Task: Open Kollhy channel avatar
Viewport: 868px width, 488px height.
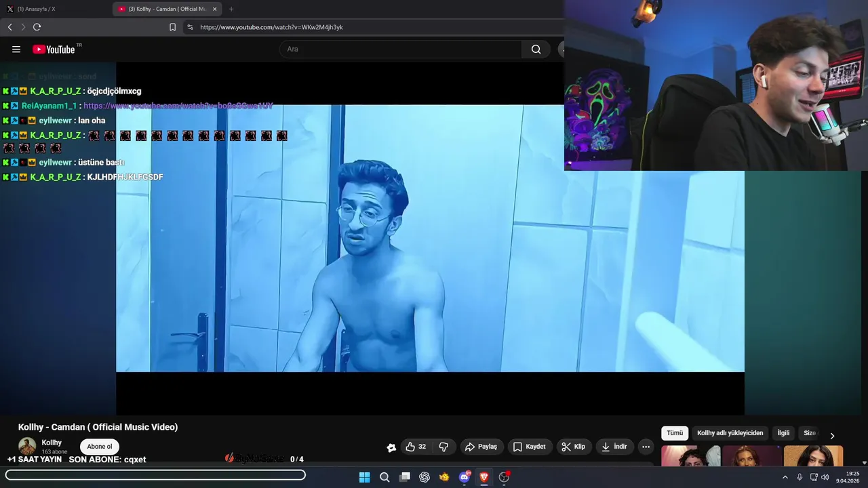Action: (27, 446)
